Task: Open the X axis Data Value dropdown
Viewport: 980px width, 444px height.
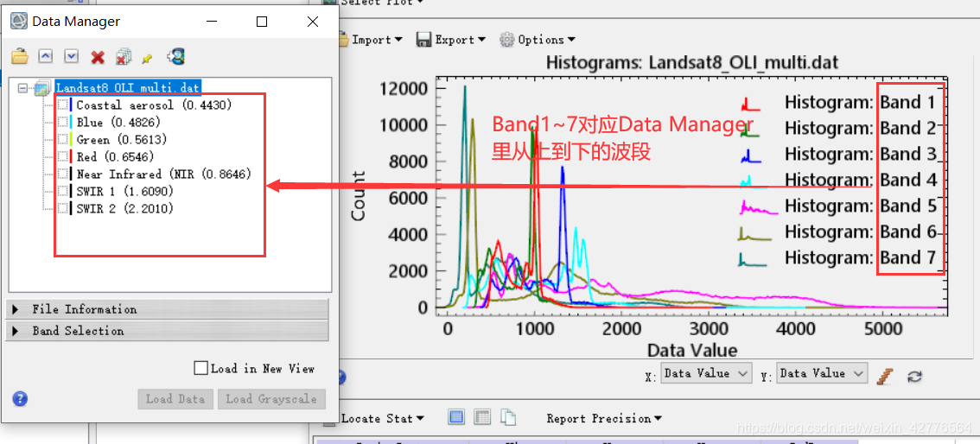Action: click(706, 373)
